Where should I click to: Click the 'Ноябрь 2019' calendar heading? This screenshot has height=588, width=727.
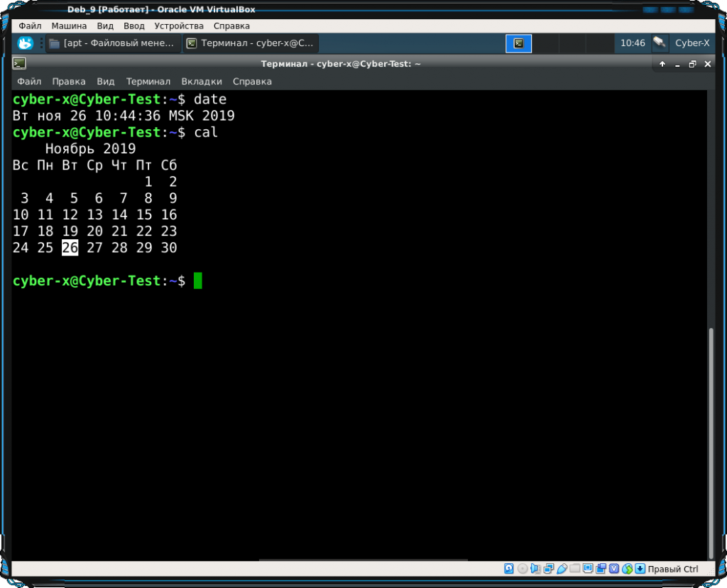point(90,149)
